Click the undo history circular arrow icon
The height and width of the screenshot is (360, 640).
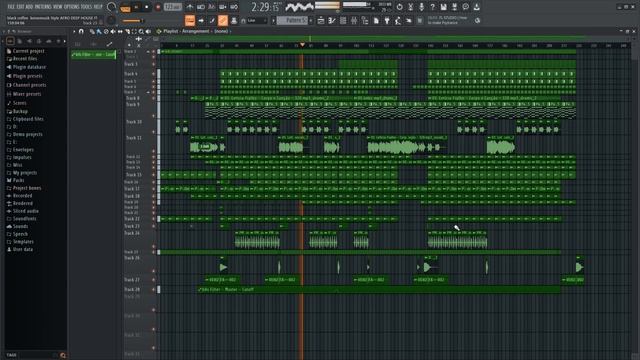400,7
